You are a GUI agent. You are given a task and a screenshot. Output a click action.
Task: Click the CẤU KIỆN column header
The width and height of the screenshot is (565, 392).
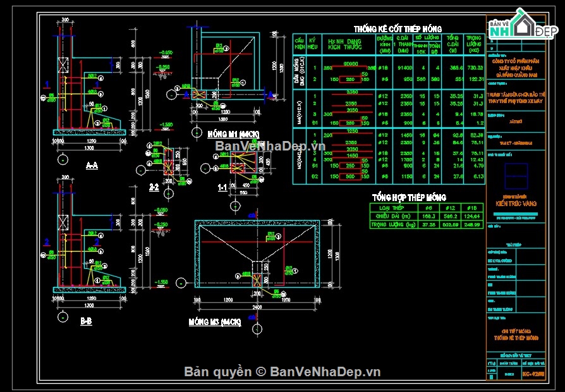tap(299, 44)
